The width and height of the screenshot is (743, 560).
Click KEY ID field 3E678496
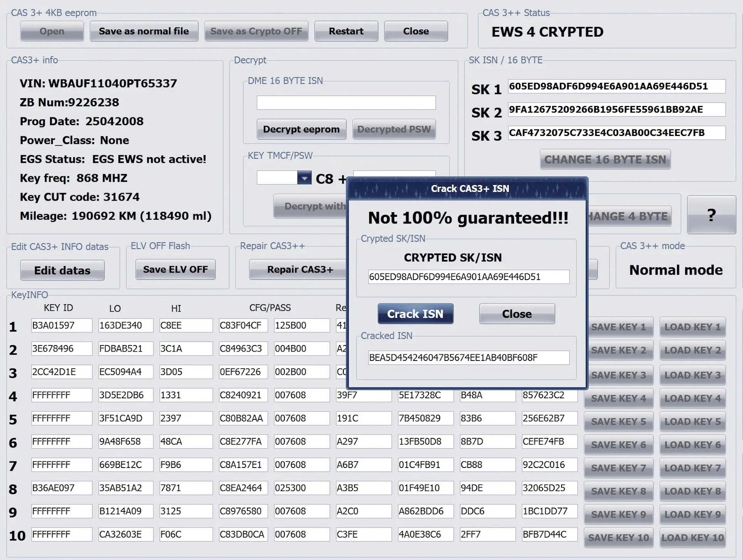(62, 349)
